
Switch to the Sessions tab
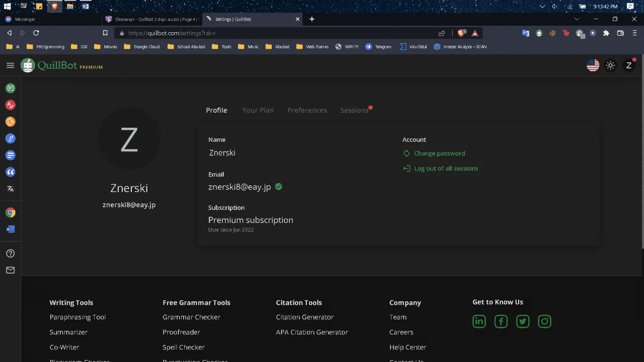(x=355, y=110)
